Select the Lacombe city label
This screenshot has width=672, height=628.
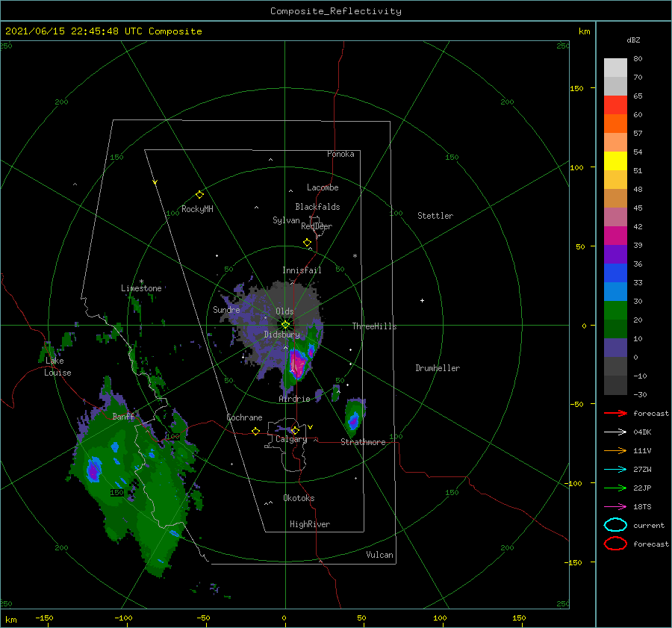(x=323, y=187)
